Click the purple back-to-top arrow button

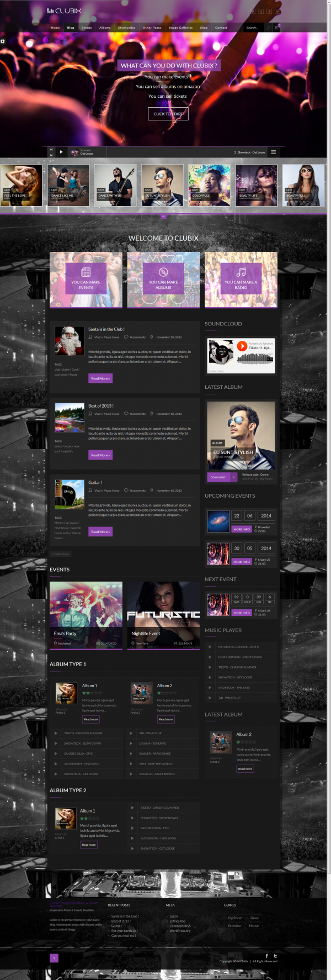pos(54,958)
